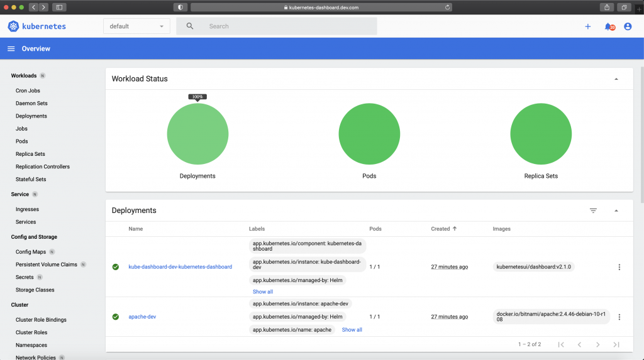Go to last page of deployments

pos(616,344)
